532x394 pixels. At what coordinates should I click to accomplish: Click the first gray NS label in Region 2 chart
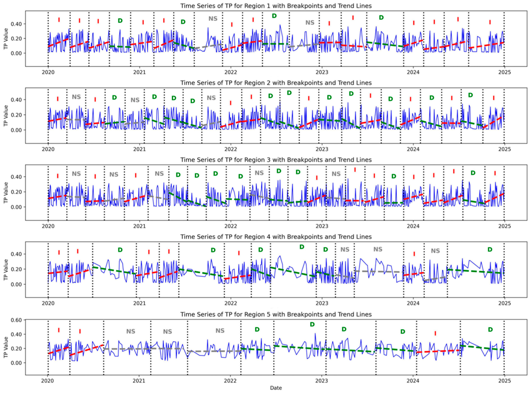coord(76,97)
